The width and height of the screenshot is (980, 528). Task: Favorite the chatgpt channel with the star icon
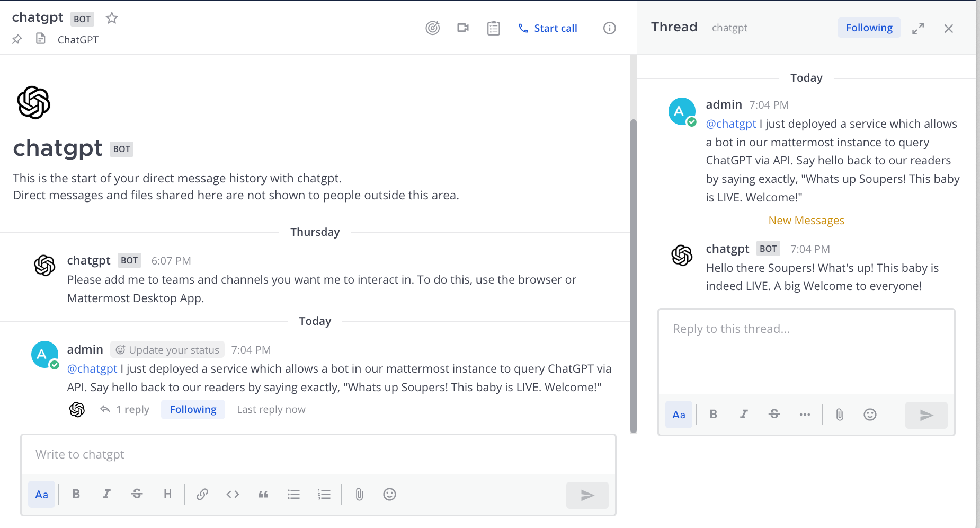tap(112, 18)
